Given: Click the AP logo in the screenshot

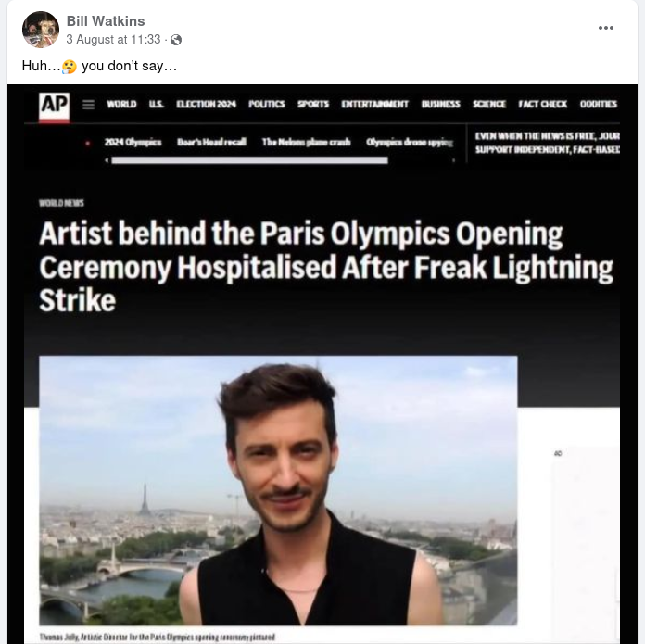Looking at the screenshot, I should (54, 107).
